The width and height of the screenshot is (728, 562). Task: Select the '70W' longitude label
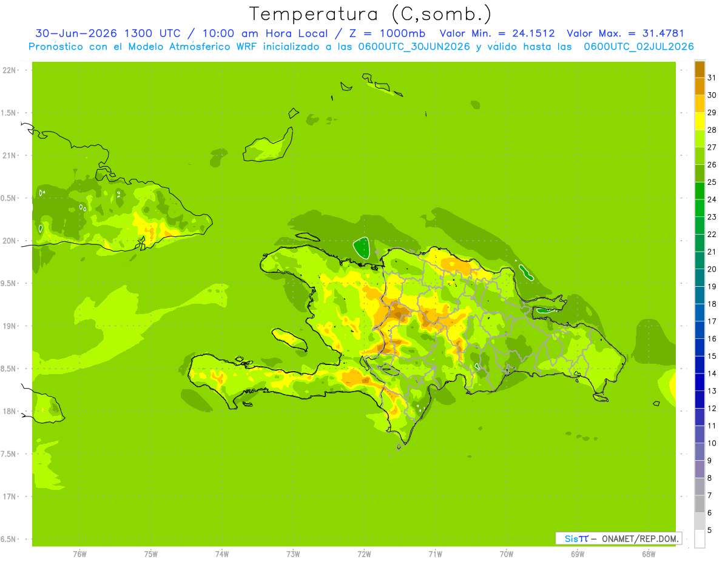pyautogui.click(x=507, y=554)
